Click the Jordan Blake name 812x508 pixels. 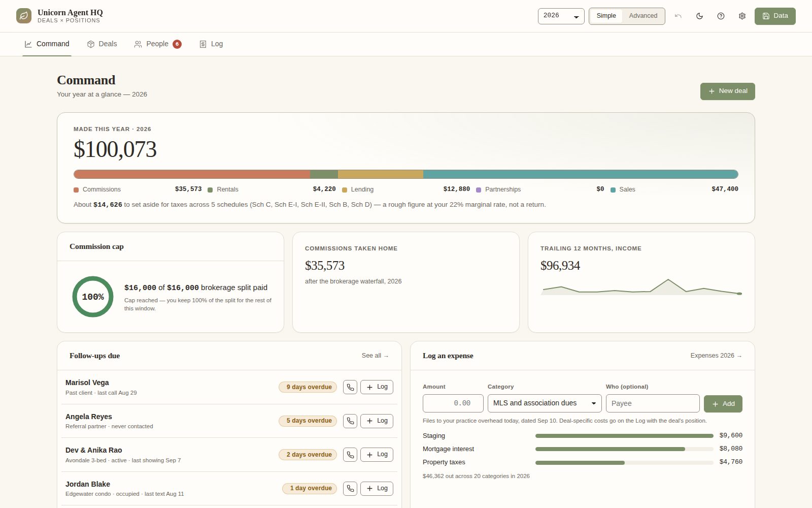(88, 484)
